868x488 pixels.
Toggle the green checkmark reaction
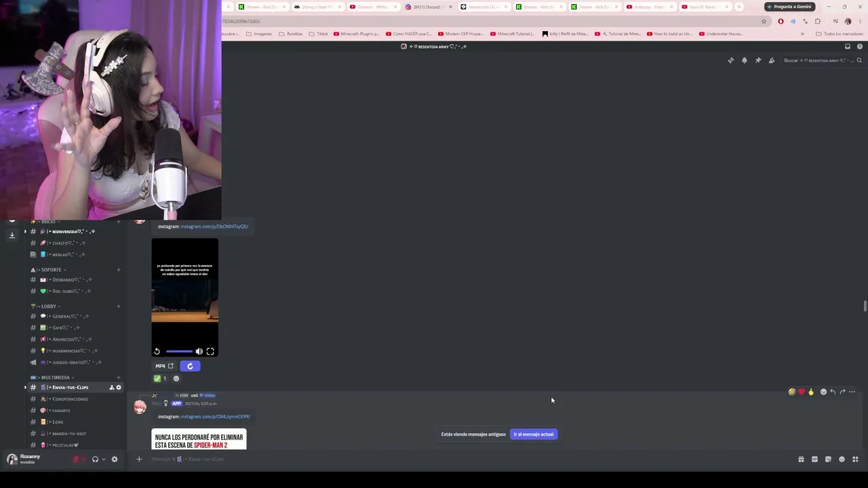[x=160, y=379]
